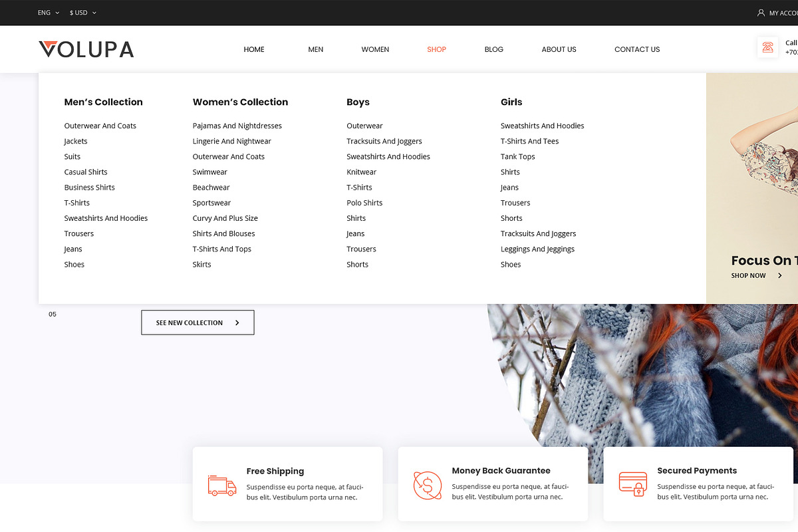This screenshot has height=532, width=798.
Task: Open Business Shirts category
Action: pos(89,187)
